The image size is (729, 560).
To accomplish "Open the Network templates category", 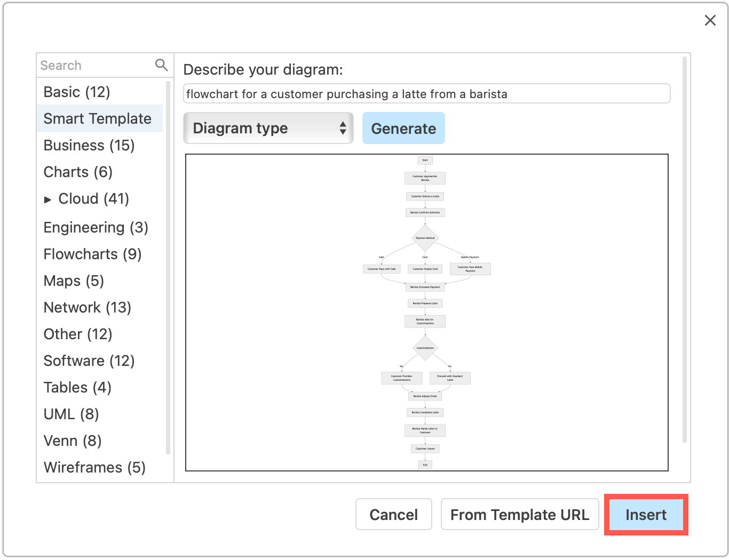I will pos(87,307).
